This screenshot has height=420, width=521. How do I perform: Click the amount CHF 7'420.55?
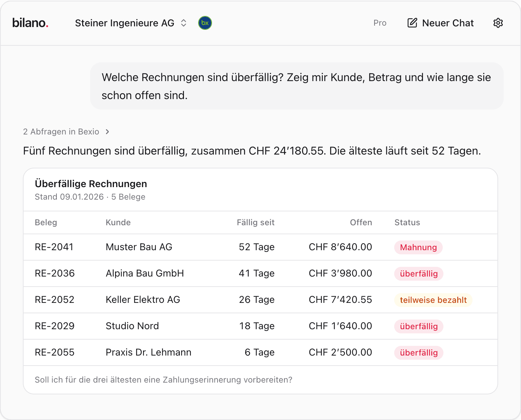[341, 300]
